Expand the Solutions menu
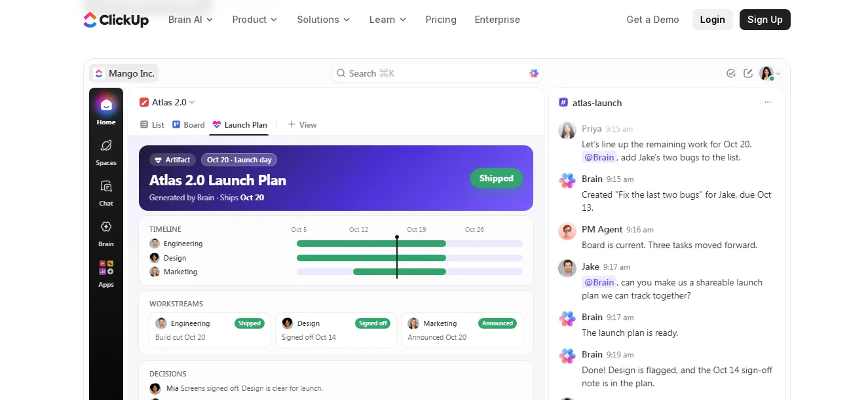This screenshot has width=868, height=400. (x=324, y=20)
